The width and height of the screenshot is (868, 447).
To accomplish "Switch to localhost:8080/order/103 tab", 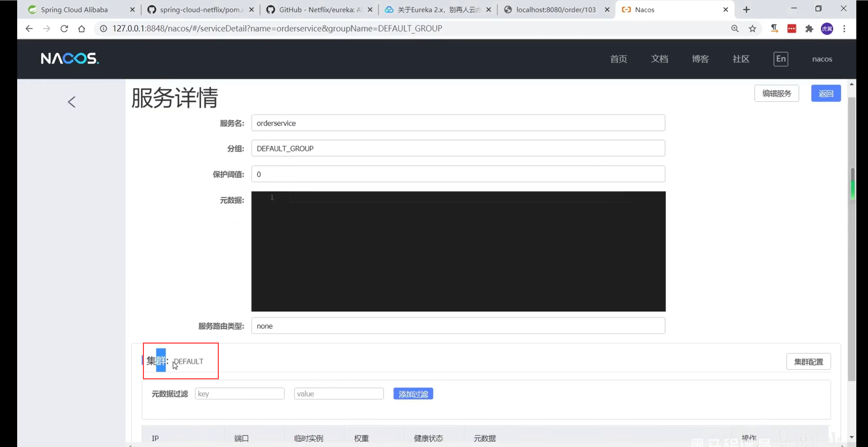I will click(x=555, y=10).
